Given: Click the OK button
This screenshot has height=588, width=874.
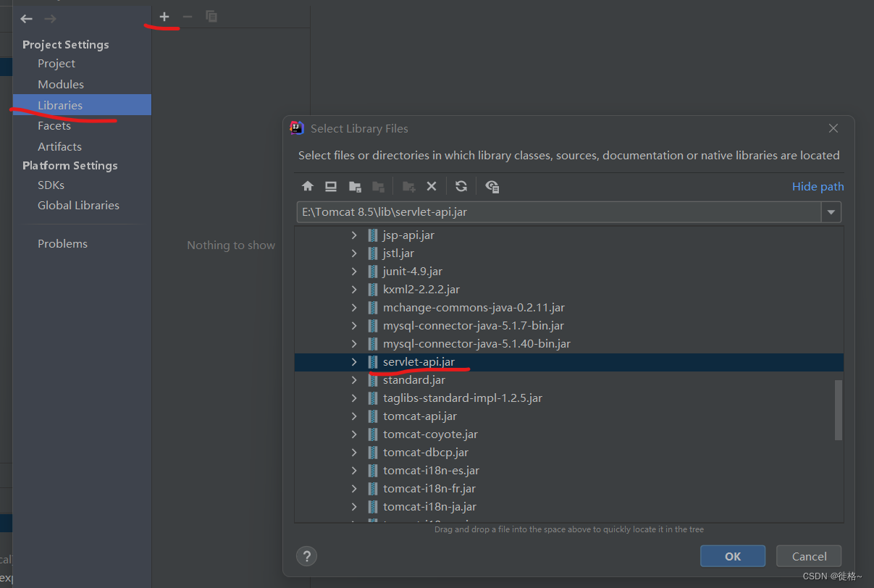Looking at the screenshot, I should (733, 556).
